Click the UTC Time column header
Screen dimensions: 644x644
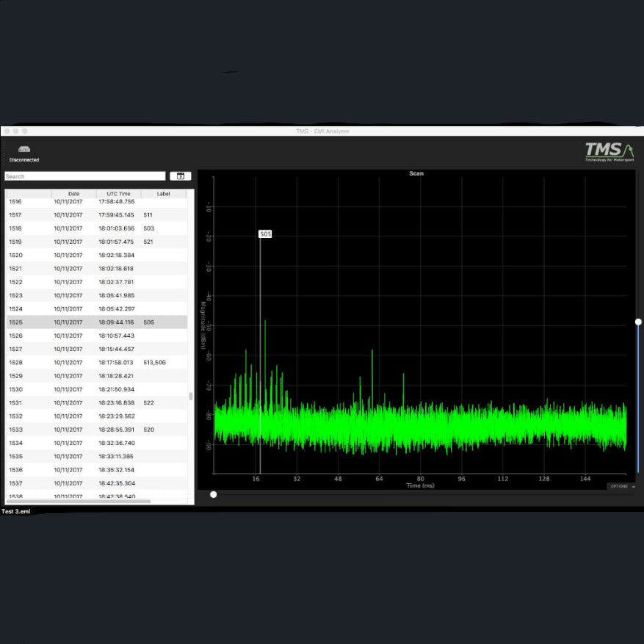coord(120,194)
